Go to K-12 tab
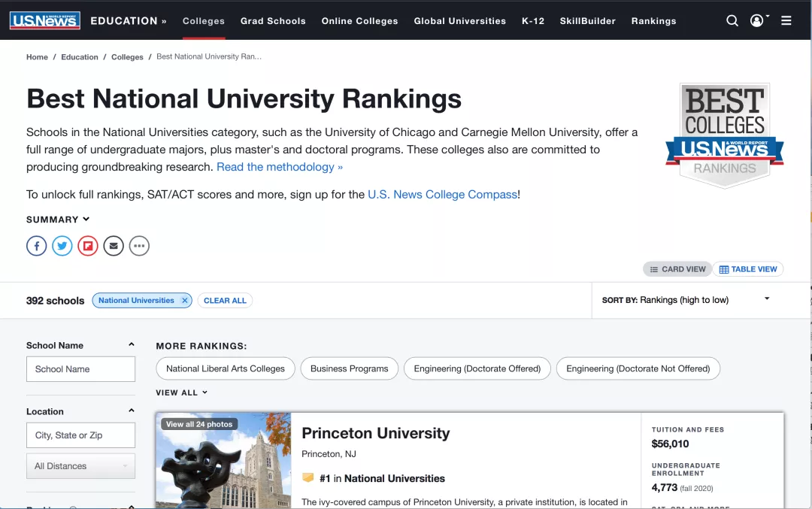The image size is (812, 509). pos(533,21)
